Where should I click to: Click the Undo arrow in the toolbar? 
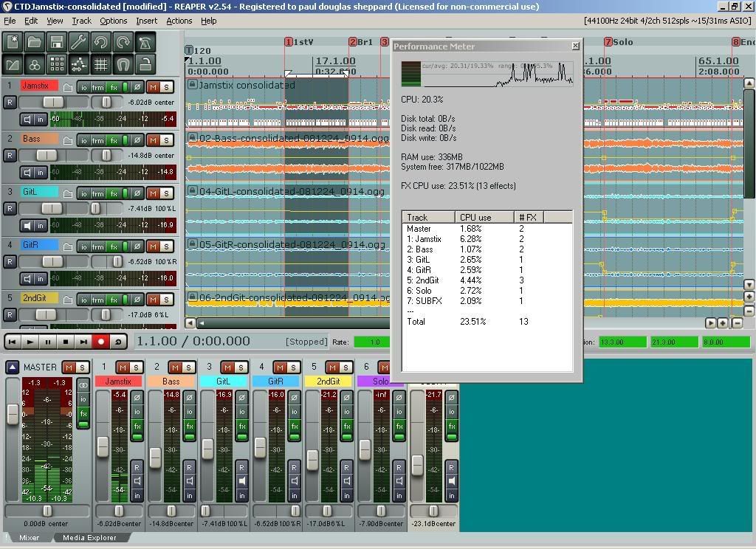(100, 41)
